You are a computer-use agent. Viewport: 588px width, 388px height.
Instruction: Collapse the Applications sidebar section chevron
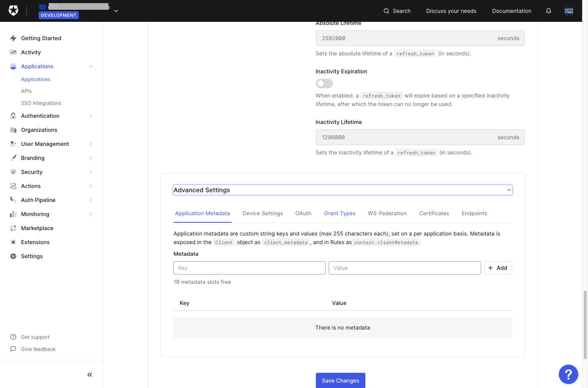point(91,66)
